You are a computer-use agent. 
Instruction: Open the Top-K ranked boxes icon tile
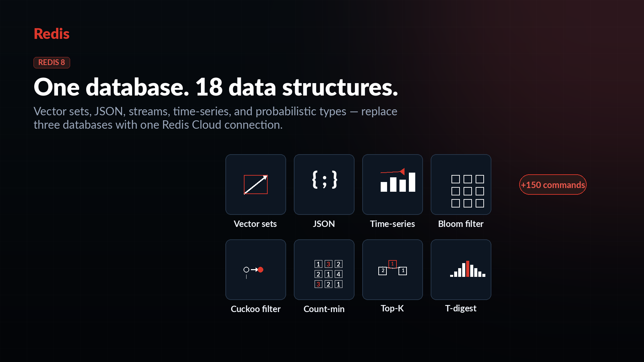(392, 269)
